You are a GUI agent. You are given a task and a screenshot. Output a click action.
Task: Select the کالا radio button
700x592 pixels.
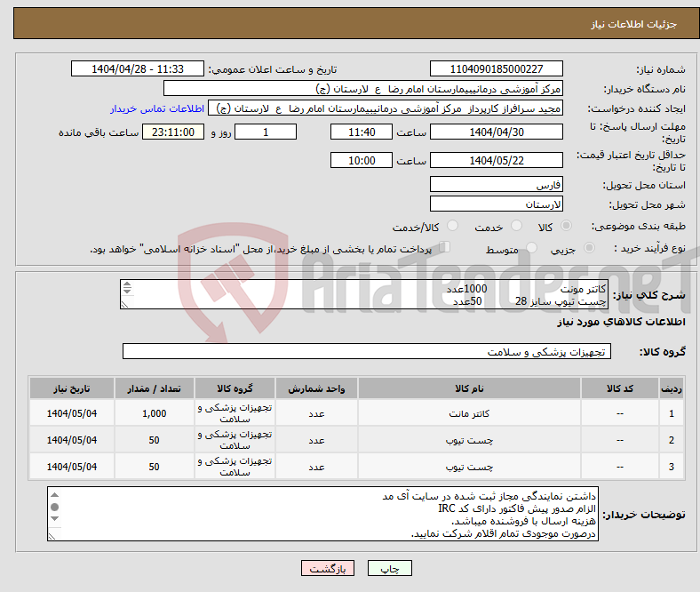[x=566, y=226]
